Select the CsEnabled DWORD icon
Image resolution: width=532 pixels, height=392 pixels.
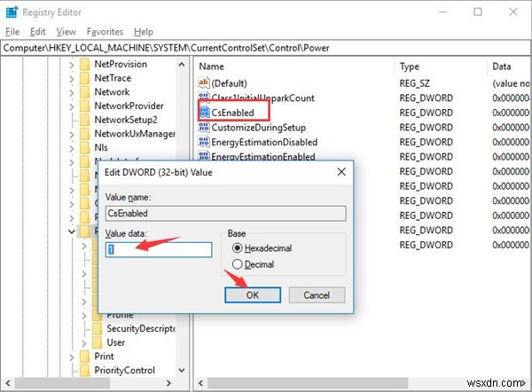(x=204, y=113)
